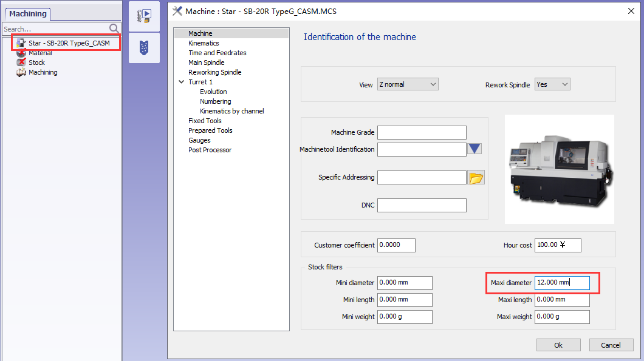Click the Star SB-20R machine icon
Image resolution: width=644 pixels, height=361 pixels.
click(x=21, y=43)
